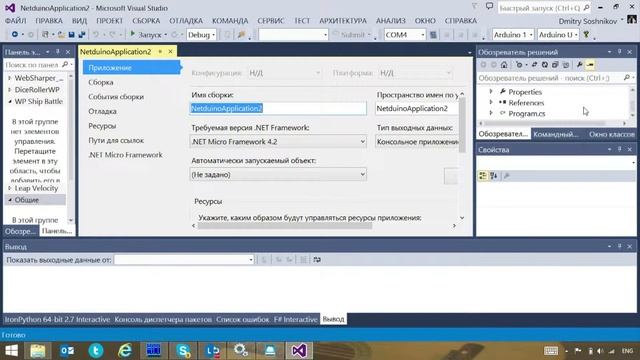Open the СЕРВИС menu
Viewport: 640px width, 360px height.
(271, 20)
